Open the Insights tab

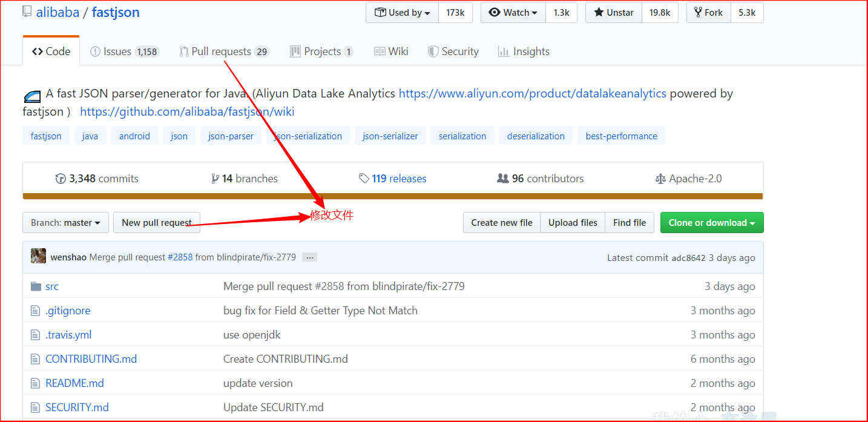point(524,51)
